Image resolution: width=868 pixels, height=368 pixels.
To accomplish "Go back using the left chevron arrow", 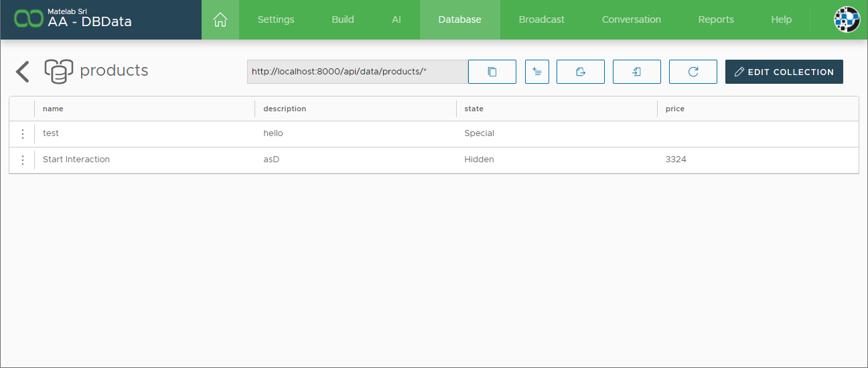I will click(23, 72).
